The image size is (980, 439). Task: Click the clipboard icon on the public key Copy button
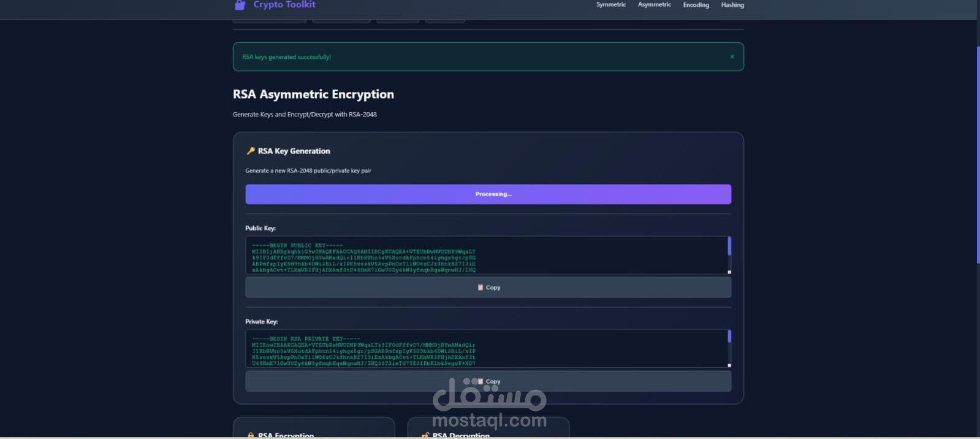(x=481, y=287)
